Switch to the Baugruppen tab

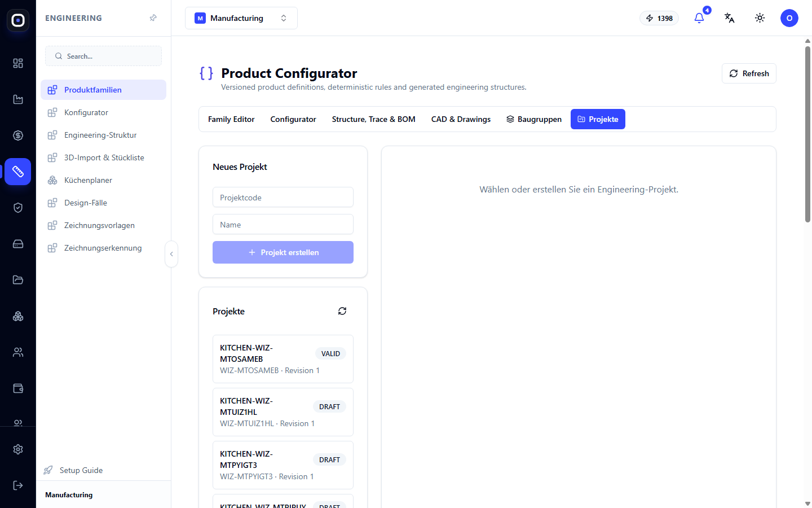point(534,119)
